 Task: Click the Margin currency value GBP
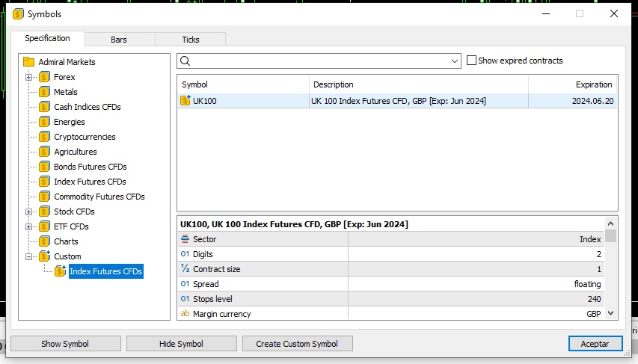click(593, 314)
